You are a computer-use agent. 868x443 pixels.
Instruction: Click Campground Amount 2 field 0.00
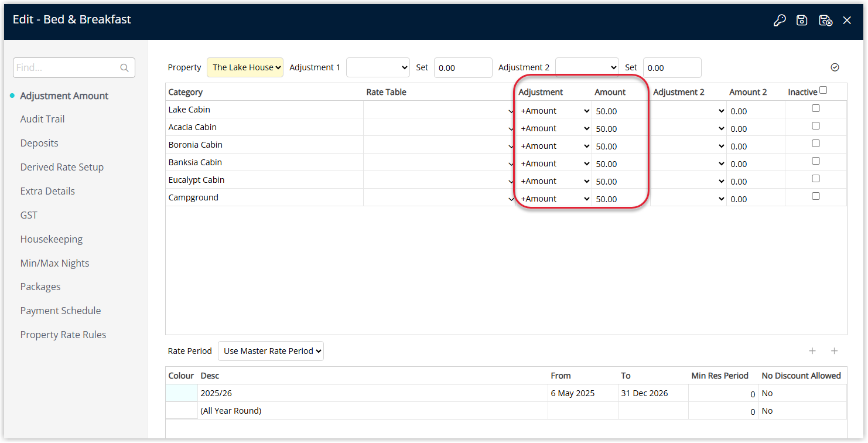pos(756,199)
